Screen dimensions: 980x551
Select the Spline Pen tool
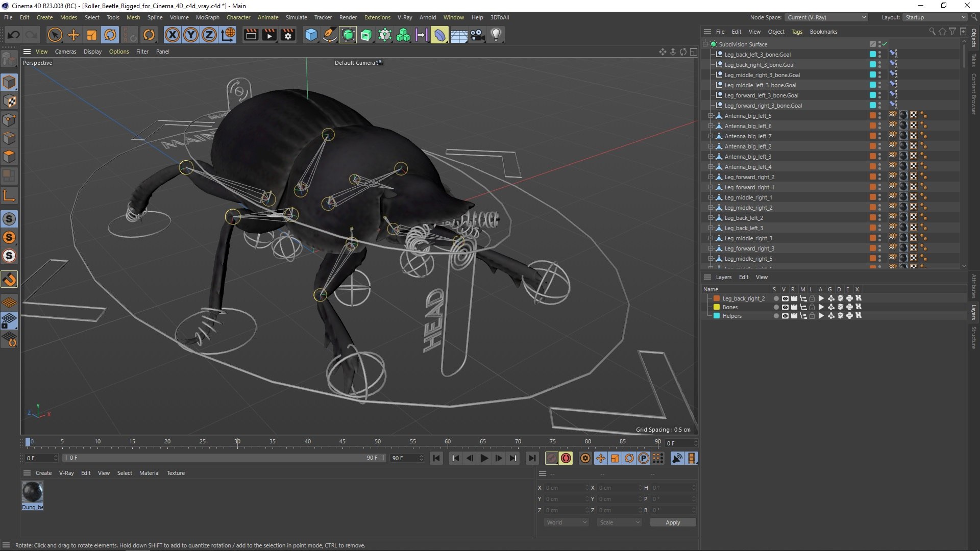(330, 35)
